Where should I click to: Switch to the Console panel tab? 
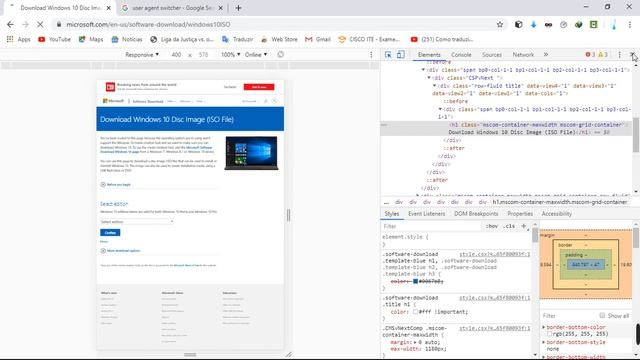point(461,55)
